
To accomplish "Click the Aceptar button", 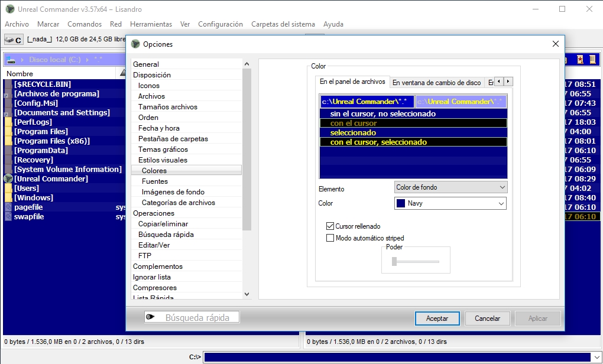I will pyautogui.click(x=437, y=318).
